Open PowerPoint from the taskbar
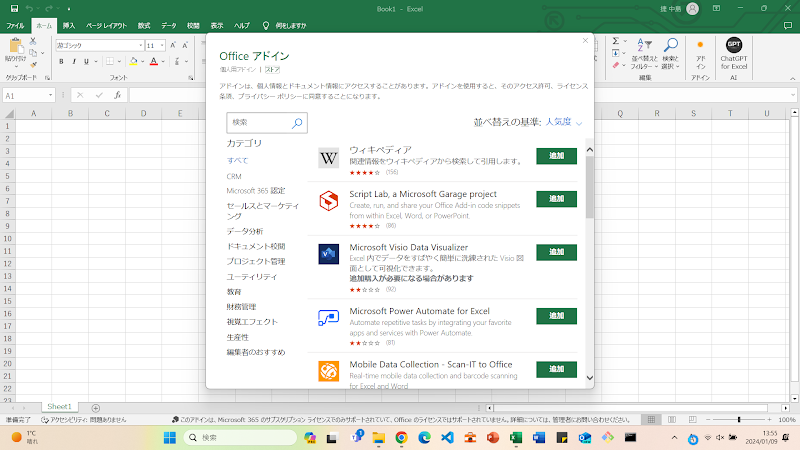800x450 pixels. (x=493, y=437)
